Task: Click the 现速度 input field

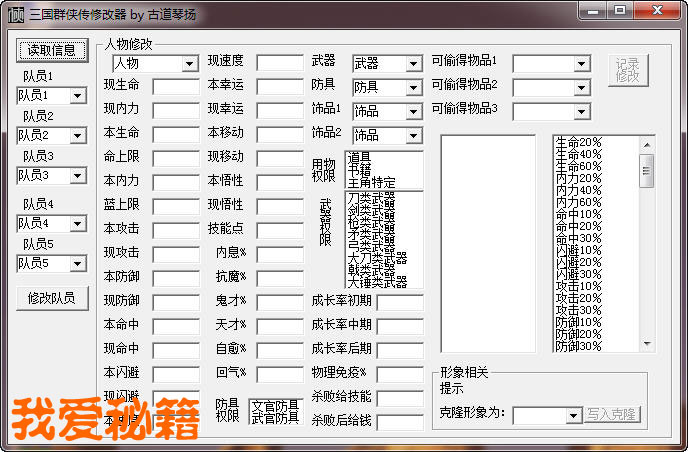Action: click(x=279, y=62)
